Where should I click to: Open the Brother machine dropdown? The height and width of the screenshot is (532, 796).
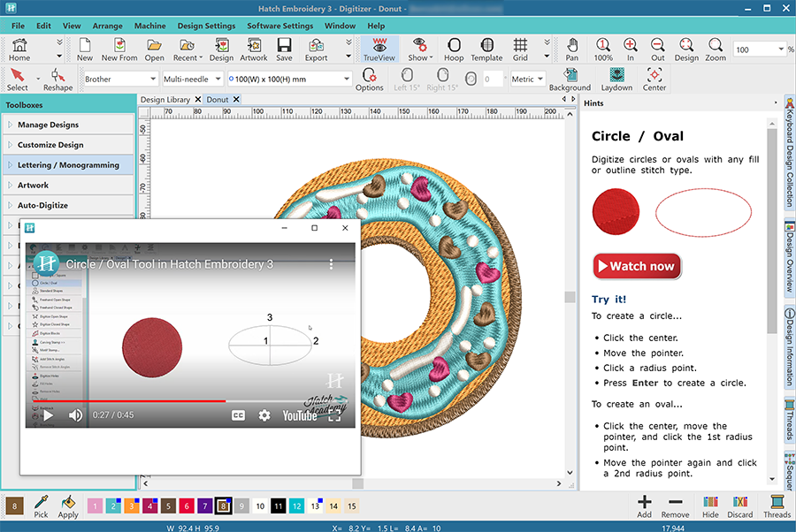coord(120,80)
